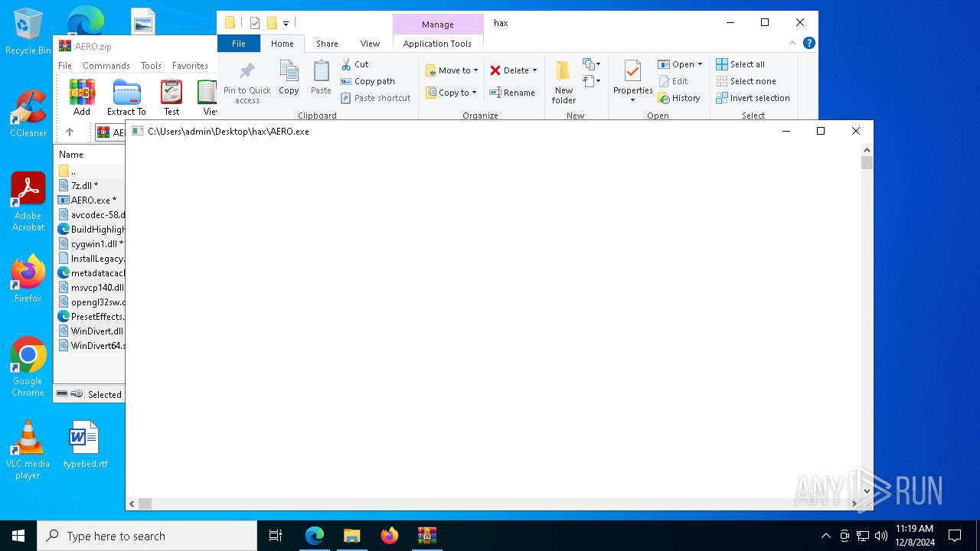Click the taskbar search box

[x=147, y=536]
